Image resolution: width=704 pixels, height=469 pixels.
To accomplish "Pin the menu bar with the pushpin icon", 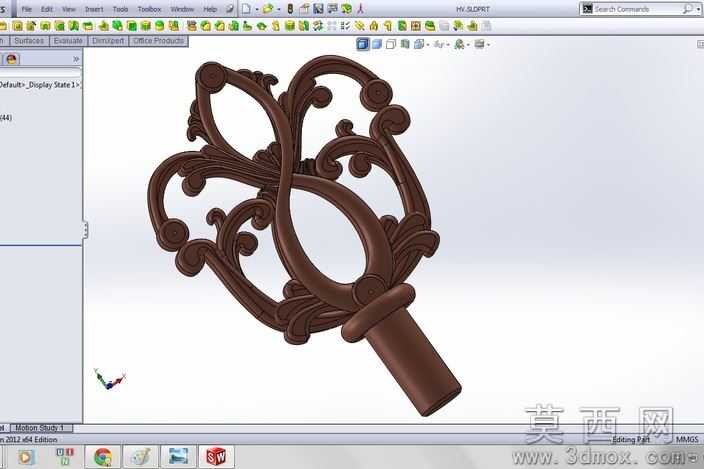I will coord(230,9).
